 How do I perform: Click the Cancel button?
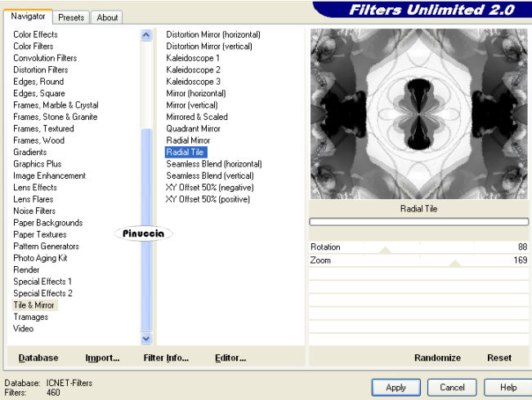pos(452,387)
